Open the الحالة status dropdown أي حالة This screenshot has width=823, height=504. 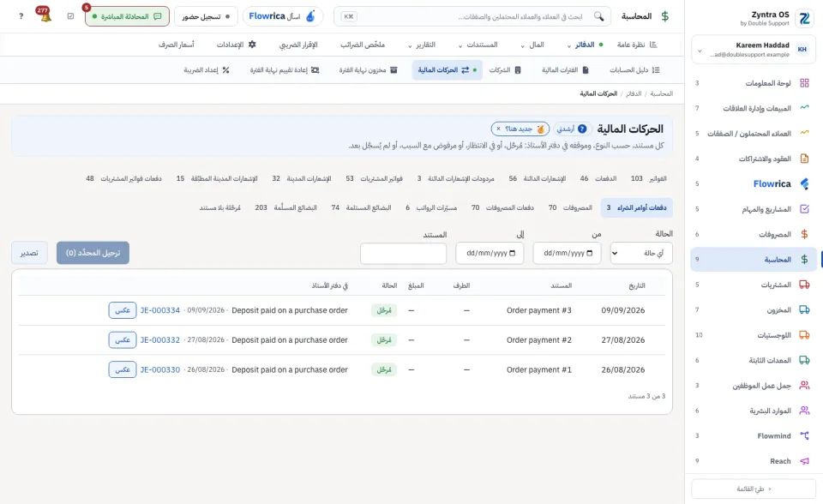[x=641, y=253]
